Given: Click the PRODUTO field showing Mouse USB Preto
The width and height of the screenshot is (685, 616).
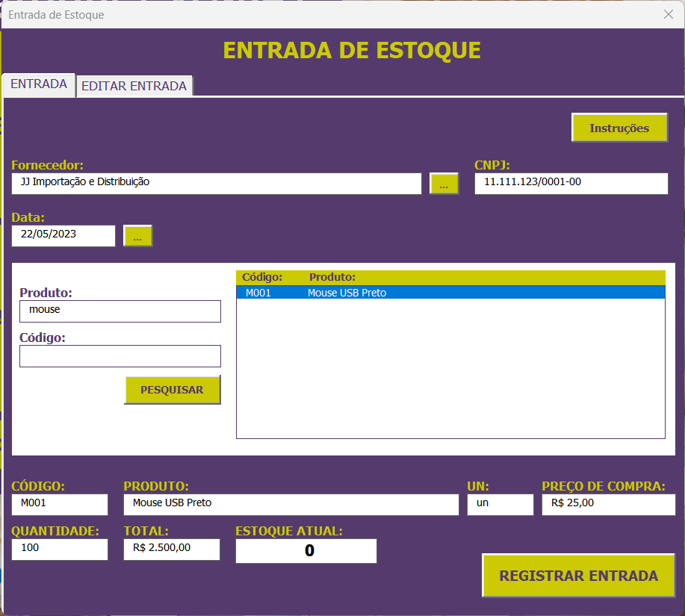Looking at the screenshot, I should (291, 505).
